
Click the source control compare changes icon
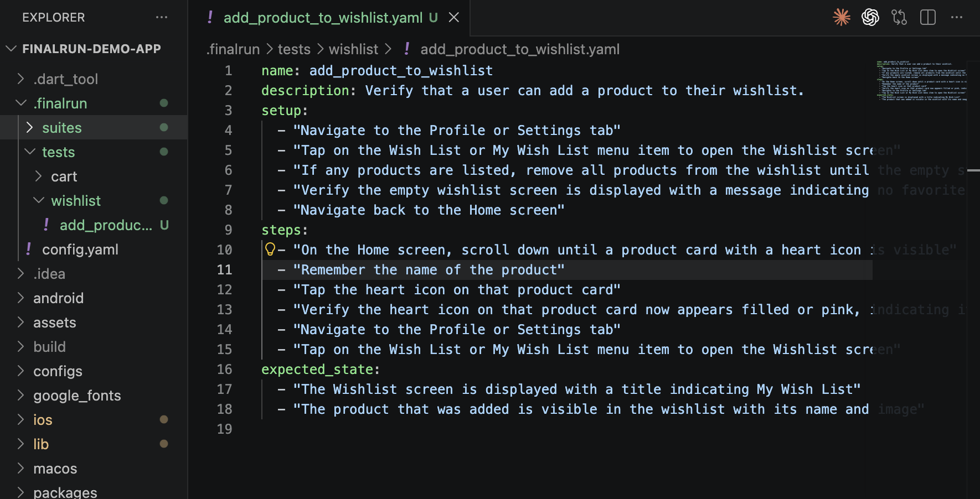899,17
